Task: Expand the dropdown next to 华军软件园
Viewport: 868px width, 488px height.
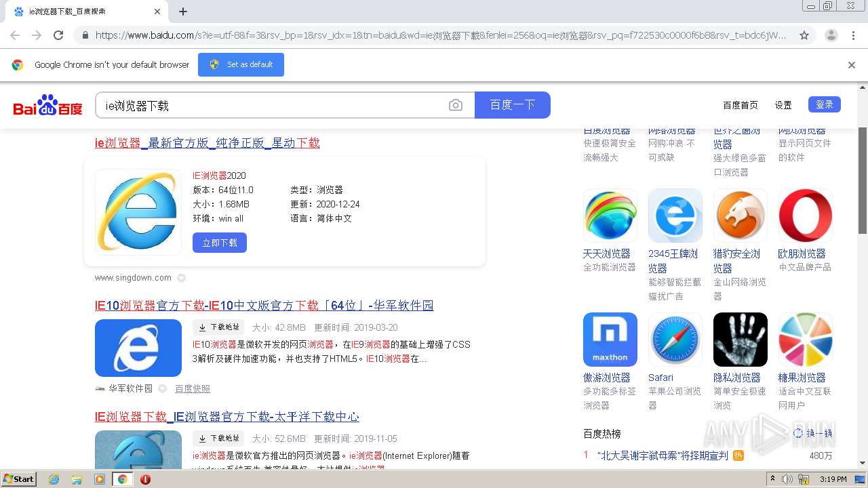Action: coord(162,388)
